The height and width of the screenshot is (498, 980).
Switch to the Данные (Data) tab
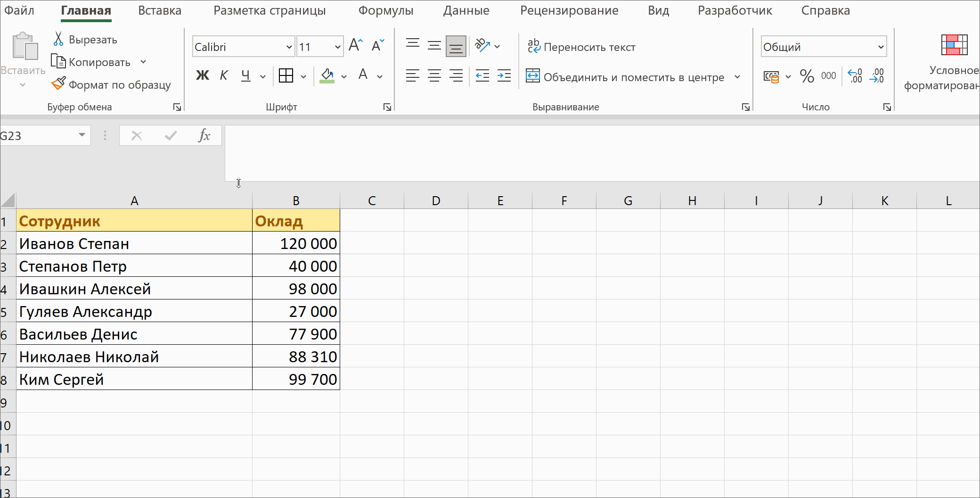coord(466,10)
